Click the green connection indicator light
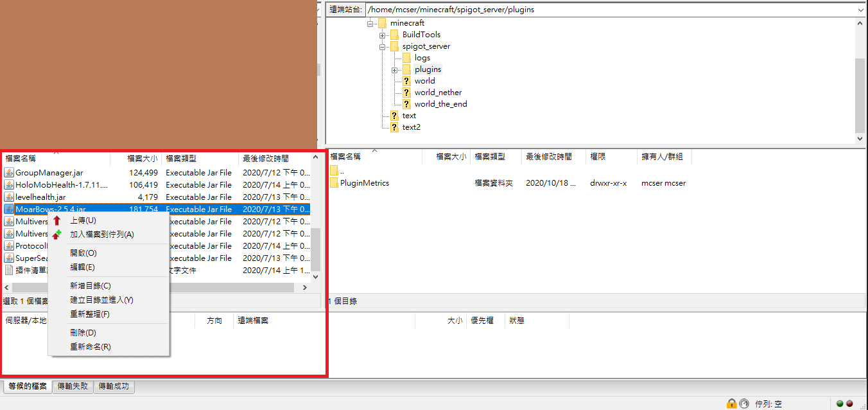 [839, 404]
